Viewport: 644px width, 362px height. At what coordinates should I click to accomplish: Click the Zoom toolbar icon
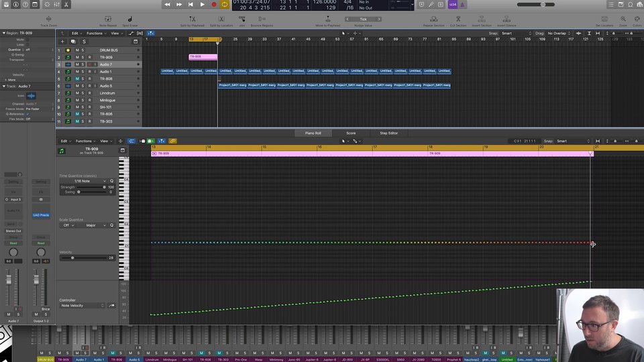623,19
